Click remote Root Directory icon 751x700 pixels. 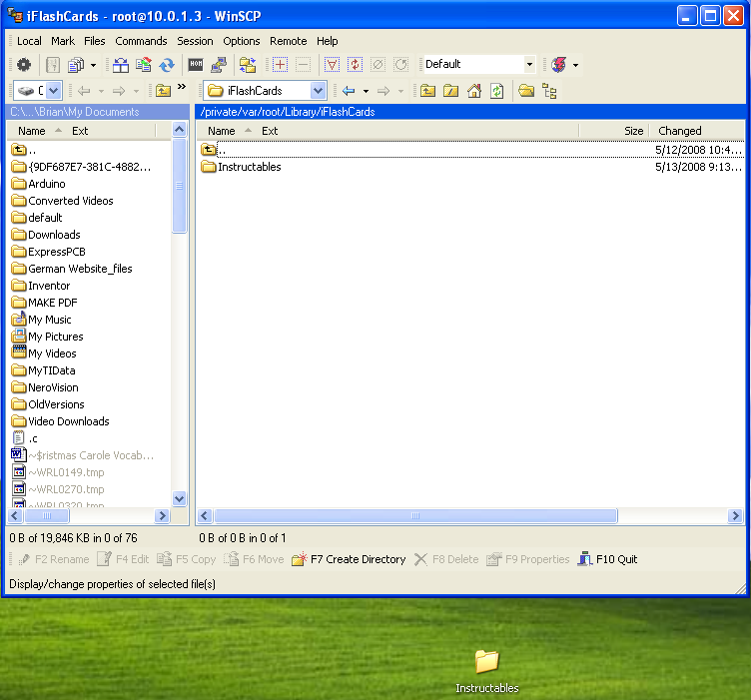450,91
